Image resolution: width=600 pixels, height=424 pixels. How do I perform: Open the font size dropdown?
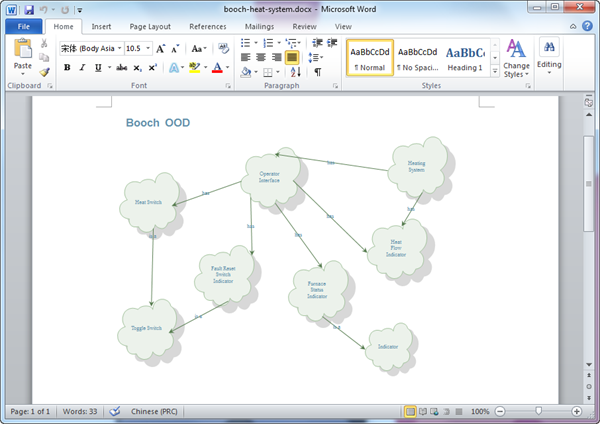pyautogui.click(x=148, y=48)
